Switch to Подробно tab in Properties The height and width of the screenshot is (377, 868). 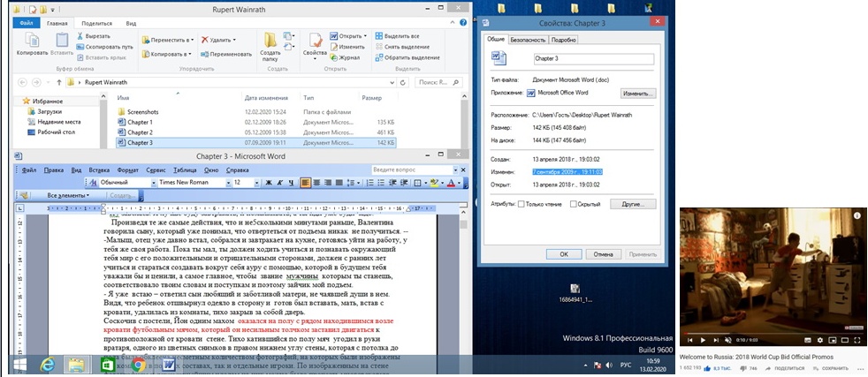(564, 40)
